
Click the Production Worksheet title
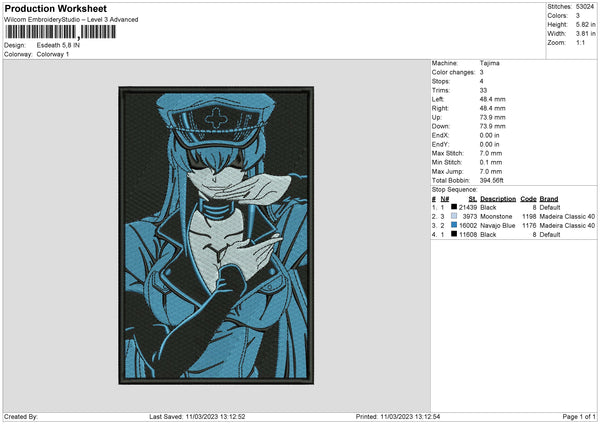(55, 9)
